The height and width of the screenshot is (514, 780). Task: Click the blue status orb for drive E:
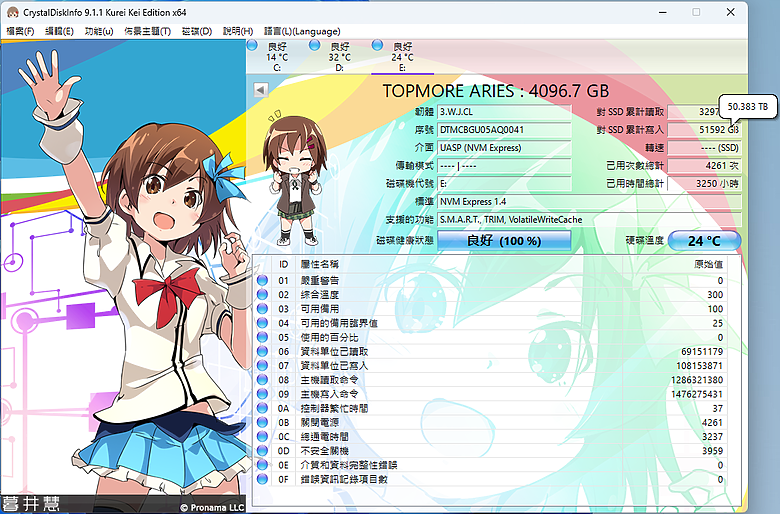(377, 45)
